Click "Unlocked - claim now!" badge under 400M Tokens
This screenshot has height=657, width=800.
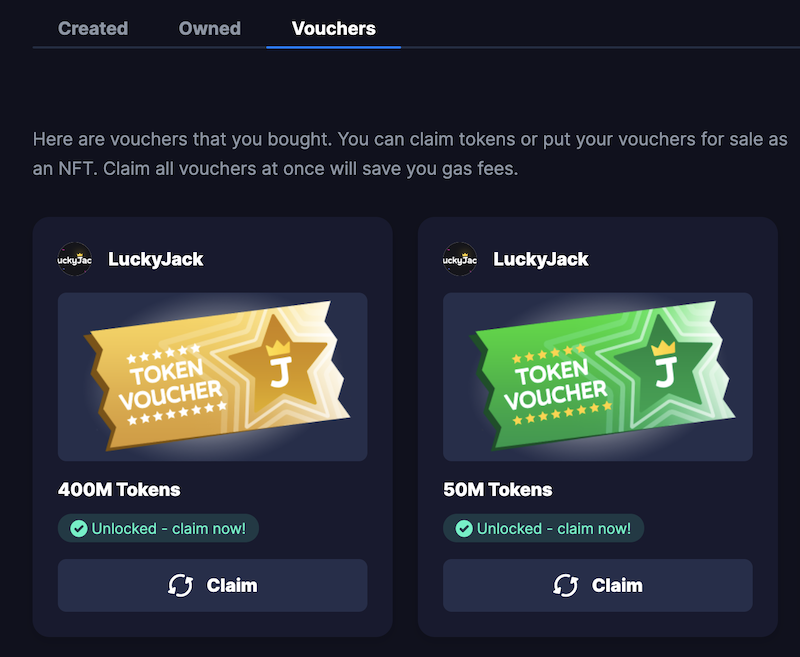coord(158,528)
